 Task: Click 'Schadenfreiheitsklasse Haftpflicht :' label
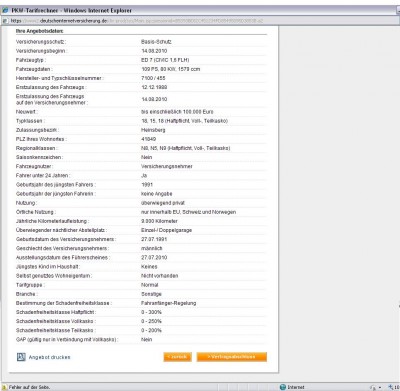click(56, 312)
